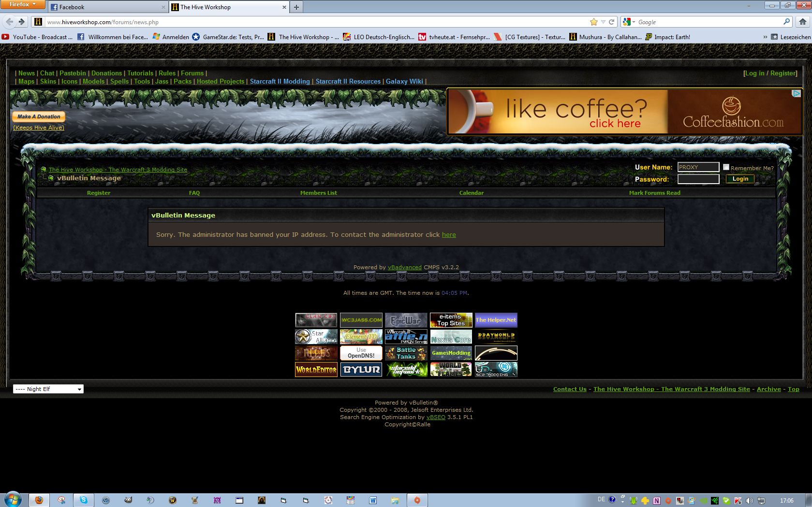The height and width of the screenshot is (507, 812).
Task: Focus the Password input field
Action: (698, 179)
